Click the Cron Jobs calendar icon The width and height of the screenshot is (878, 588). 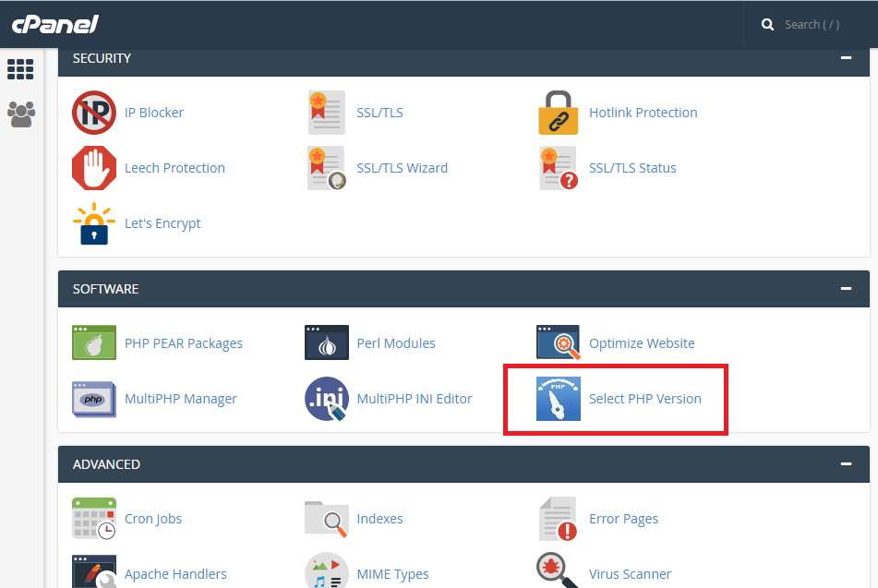click(x=94, y=519)
